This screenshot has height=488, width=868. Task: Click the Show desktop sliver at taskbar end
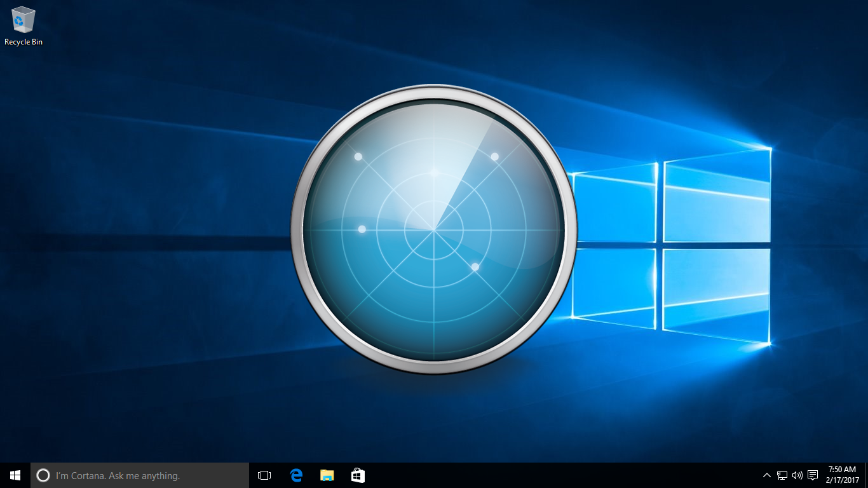click(866, 475)
